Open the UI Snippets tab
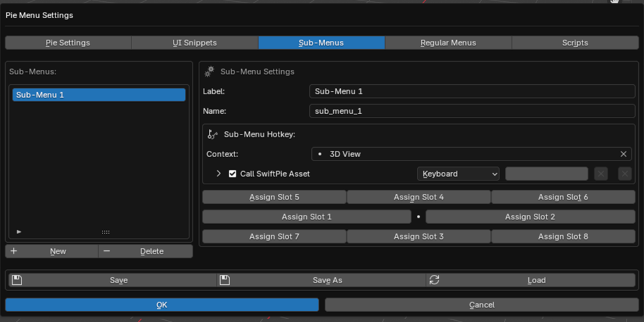The height and width of the screenshot is (322, 644). [x=195, y=43]
